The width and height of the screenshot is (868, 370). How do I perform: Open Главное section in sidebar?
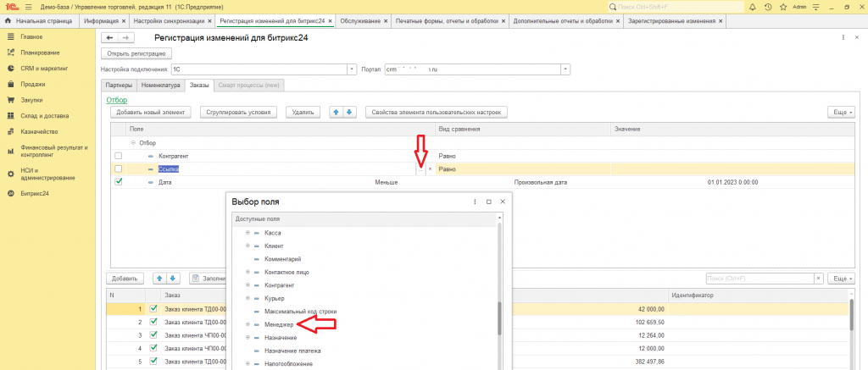[31, 36]
